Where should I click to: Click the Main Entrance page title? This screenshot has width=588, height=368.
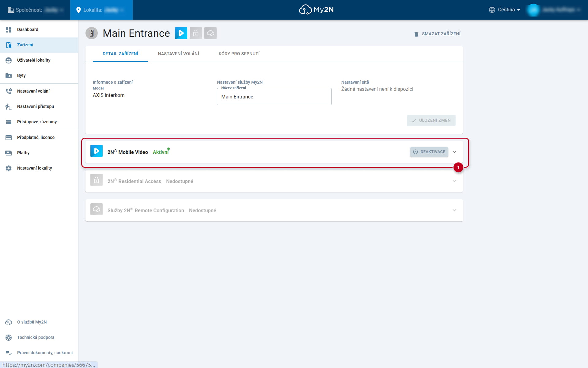136,33
